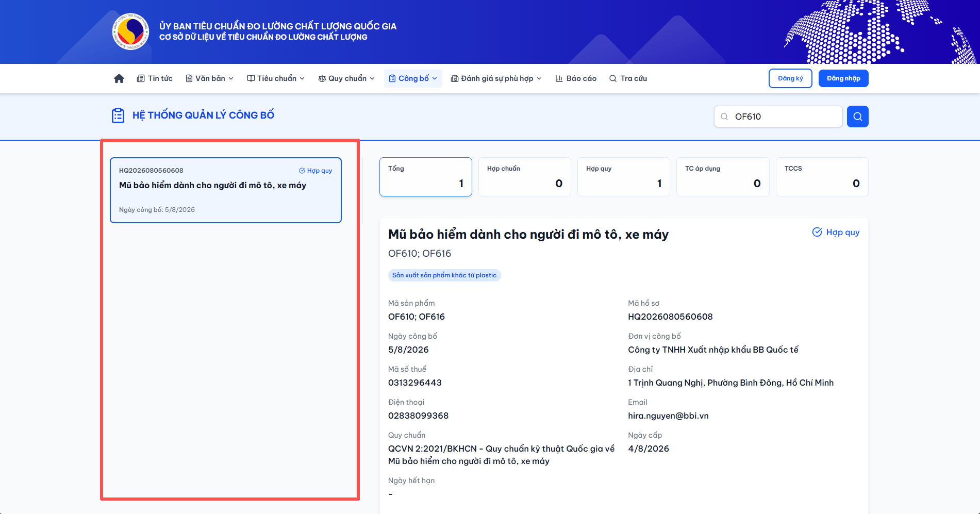Expand the Đánh giá sự phù hợp menu
Image resolution: width=980 pixels, height=514 pixels.
pos(496,78)
